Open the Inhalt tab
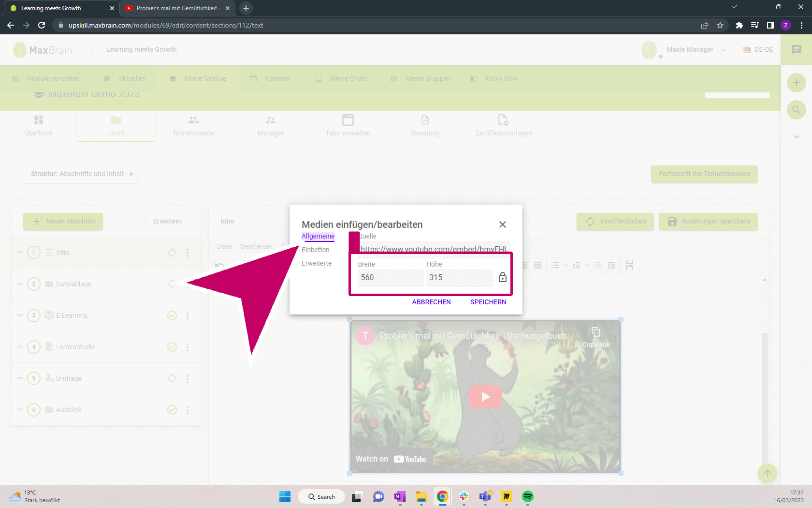The image size is (812, 508). click(x=116, y=126)
